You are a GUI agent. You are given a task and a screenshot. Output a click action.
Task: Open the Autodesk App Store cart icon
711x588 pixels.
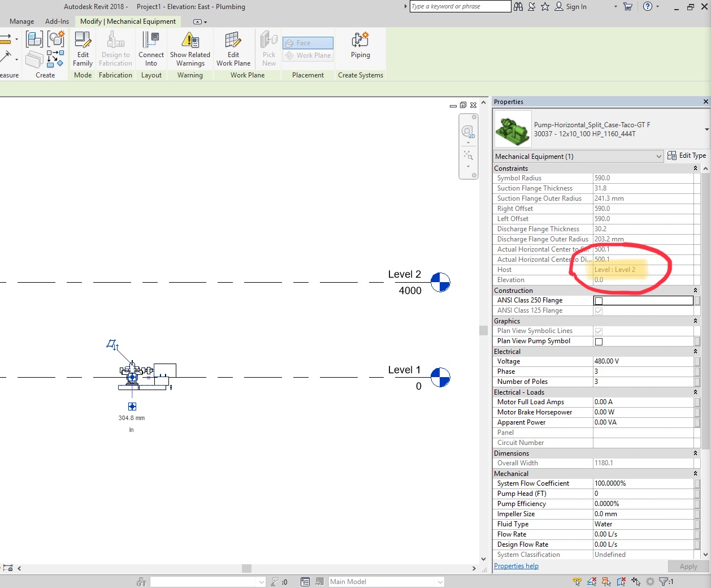click(x=627, y=7)
